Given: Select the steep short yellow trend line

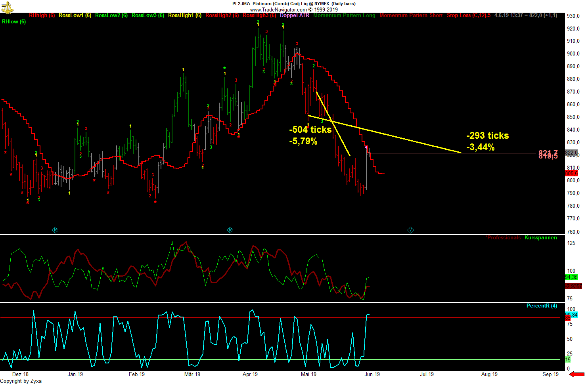Looking at the screenshot, I should point(333,124).
